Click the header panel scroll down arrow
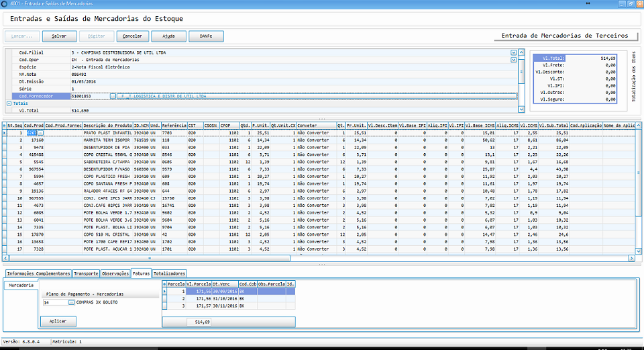Viewport: 644px width, 350px height. coord(521,110)
